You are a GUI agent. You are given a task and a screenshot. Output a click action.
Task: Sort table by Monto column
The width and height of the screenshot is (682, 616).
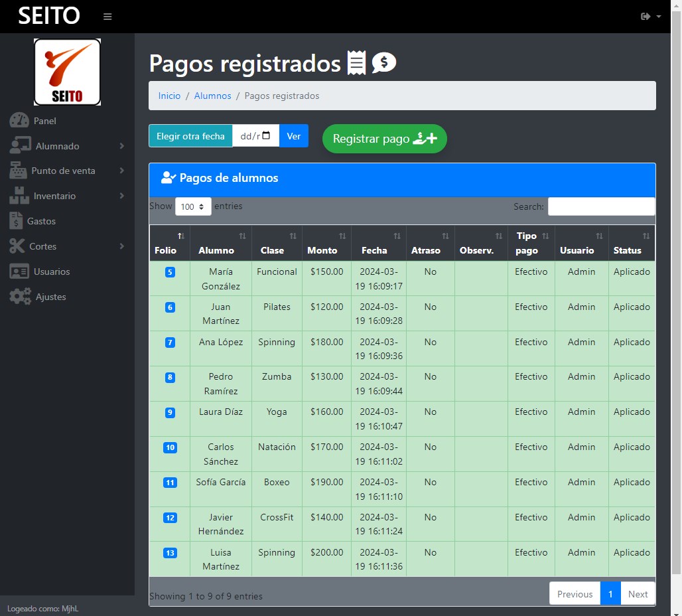326,243
